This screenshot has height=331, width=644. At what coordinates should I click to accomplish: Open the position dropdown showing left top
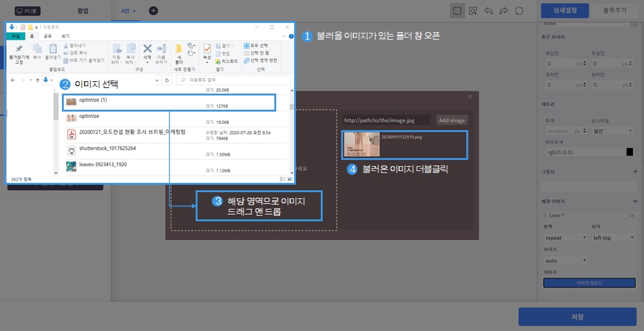coord(612,237)
